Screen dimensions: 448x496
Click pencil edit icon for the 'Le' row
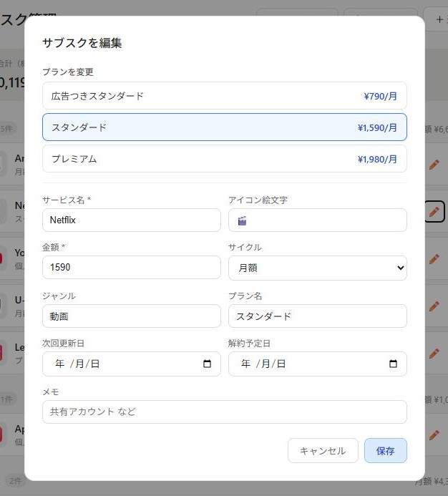pos(434,354)
